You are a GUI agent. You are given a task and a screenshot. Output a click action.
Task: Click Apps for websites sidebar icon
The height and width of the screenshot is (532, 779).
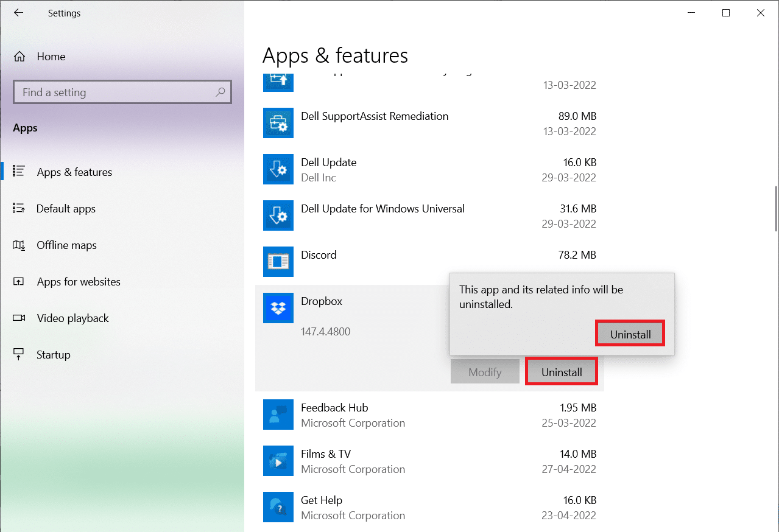[18, 281]
